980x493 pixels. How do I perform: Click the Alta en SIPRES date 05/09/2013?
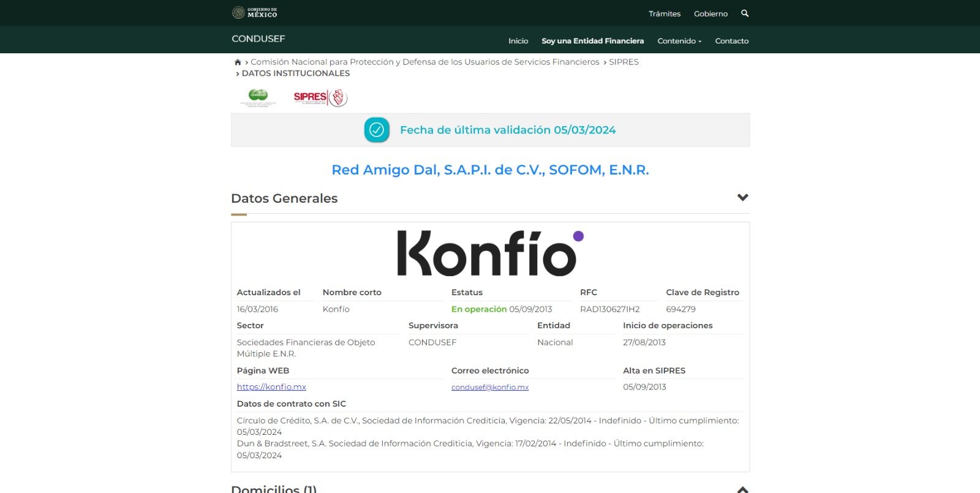[644, 387]
